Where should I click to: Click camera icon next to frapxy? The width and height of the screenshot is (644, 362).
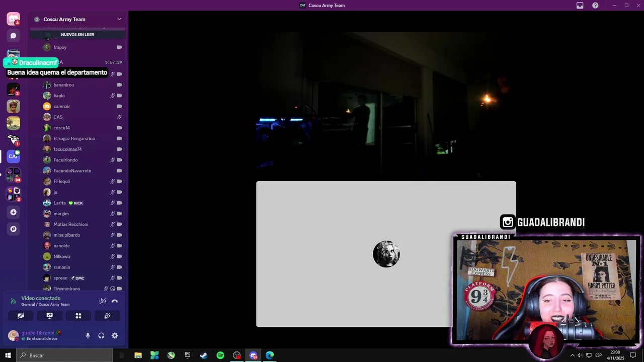pos(119,47)
